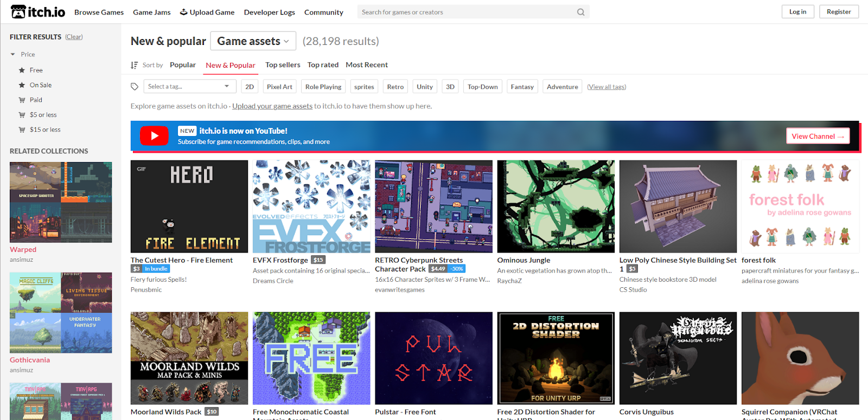Filter by the Adventure tag

563,87
